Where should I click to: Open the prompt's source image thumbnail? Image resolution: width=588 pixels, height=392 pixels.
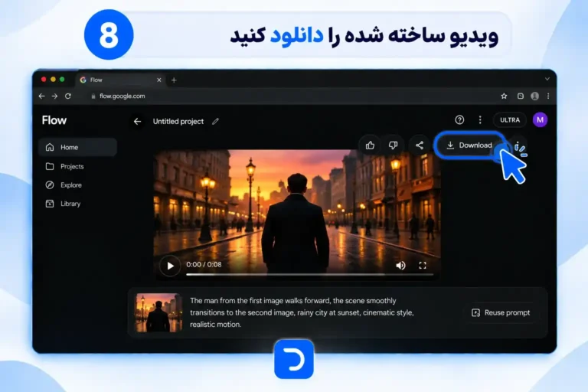tap(158, 312)
